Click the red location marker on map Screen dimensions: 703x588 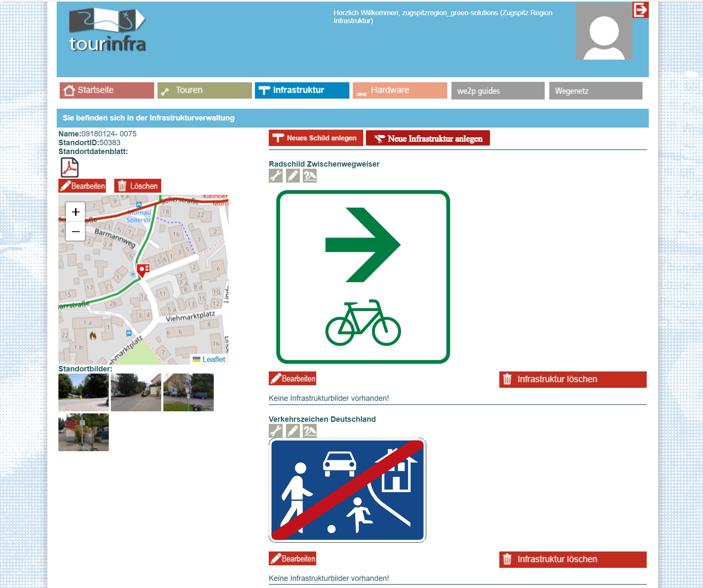[x=143, y=269]
